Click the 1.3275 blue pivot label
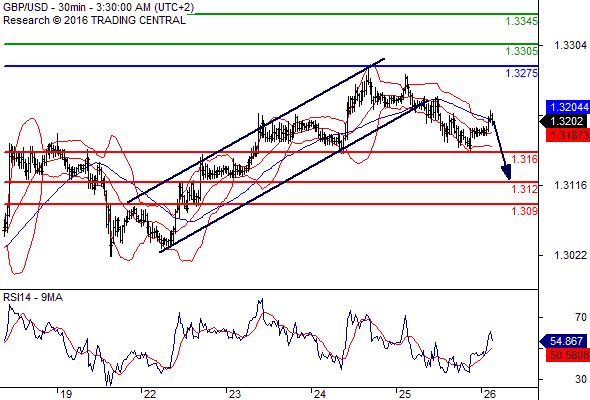Image resolution: width=590 pixels, height=400 pixels. tap(521, 73)
